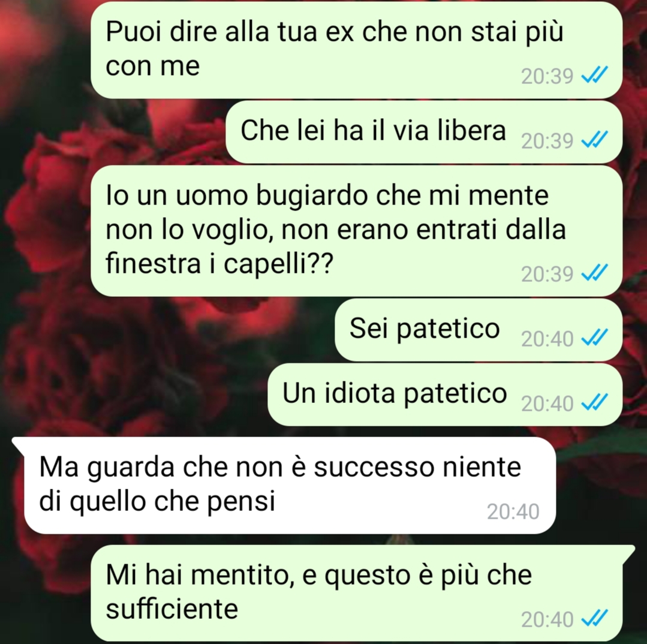
Task: Click the 20:40 timestamp next to 'Sei patetico'
Action: (547, 339)
